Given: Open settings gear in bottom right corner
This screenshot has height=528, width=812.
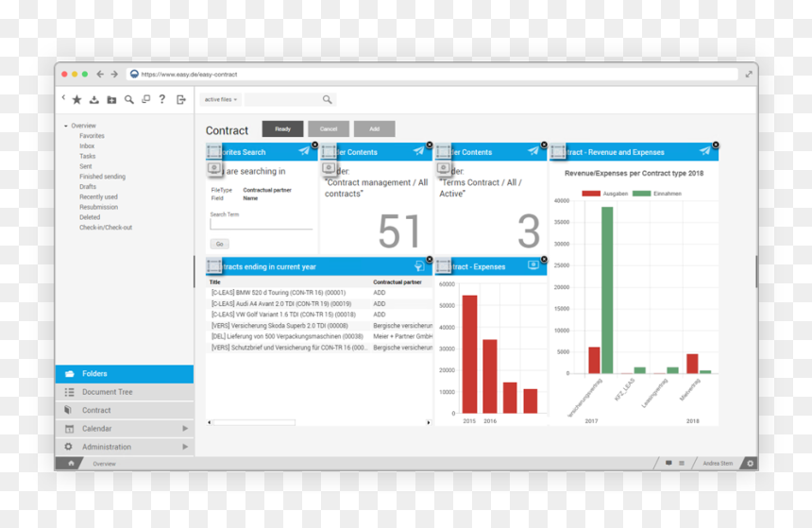Looking at the screenshot, I should [x=750, y=463].
